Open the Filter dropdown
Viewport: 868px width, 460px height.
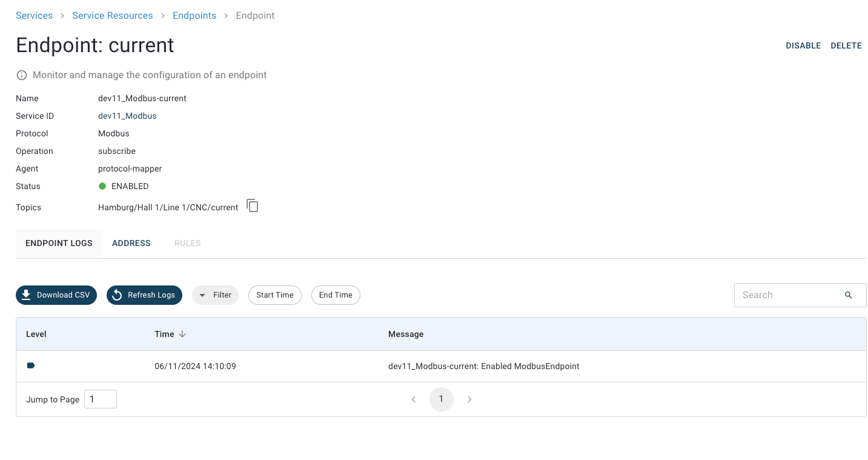215,295
